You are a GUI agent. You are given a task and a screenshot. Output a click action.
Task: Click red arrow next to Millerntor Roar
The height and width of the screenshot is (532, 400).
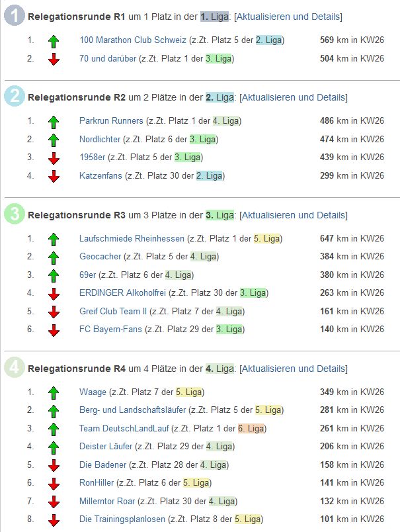point(54,502)
